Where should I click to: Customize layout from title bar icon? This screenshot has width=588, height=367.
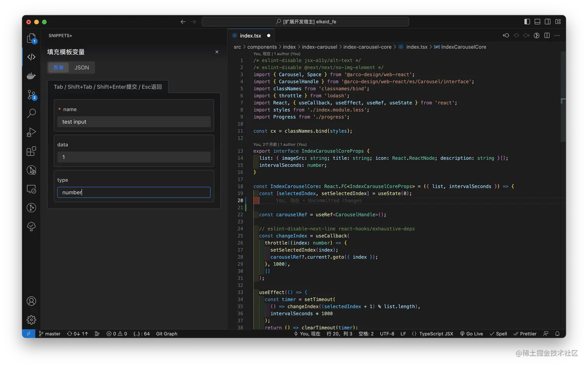click(558, 22)
